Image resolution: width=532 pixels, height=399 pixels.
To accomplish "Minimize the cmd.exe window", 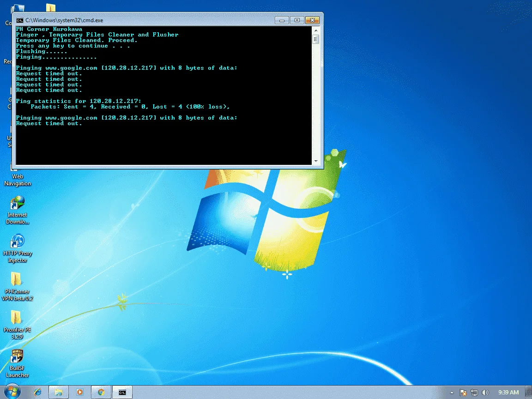I will point(282,20).
